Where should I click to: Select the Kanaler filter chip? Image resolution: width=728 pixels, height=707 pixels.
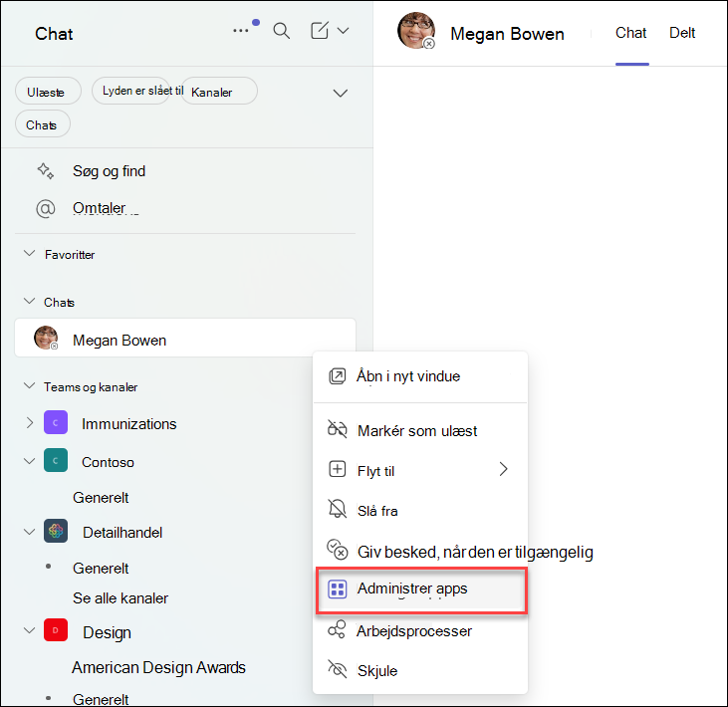coord(219,92)
